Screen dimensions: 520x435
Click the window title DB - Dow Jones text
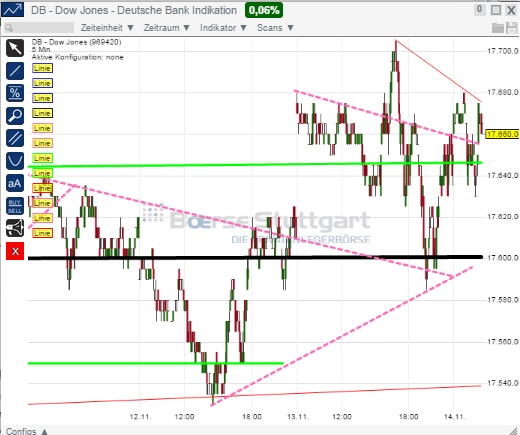(134, 10)
